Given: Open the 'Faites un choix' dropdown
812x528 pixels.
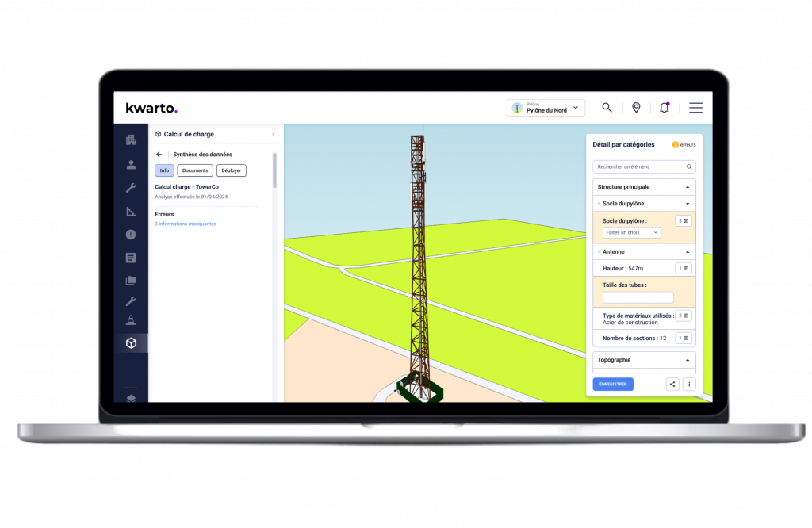Looking at the screenshot, I should [x=632, y=233].
